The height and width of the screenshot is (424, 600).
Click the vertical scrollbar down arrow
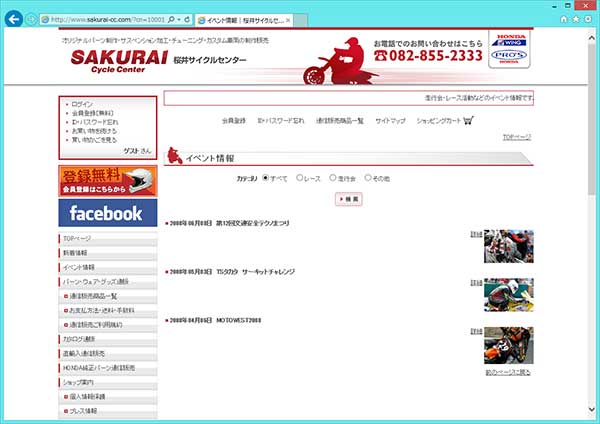(592, 409)
